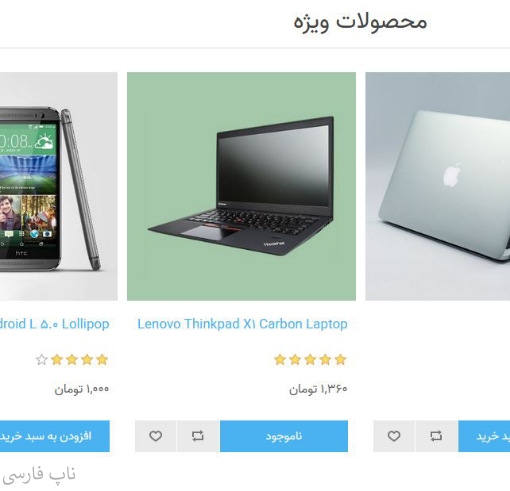The image size is (510, 491).
Task: Click the محصولات ویژه section heading
Action: tap(360, 22)
